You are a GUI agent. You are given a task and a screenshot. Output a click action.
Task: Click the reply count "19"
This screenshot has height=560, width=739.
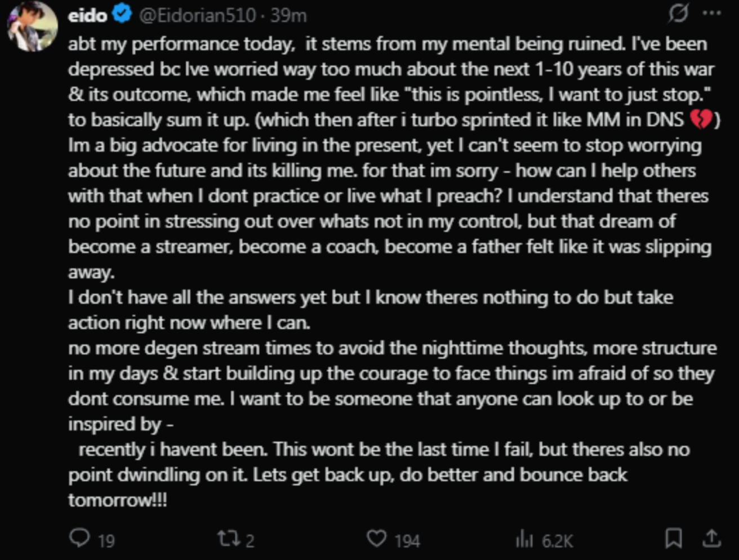106,541
